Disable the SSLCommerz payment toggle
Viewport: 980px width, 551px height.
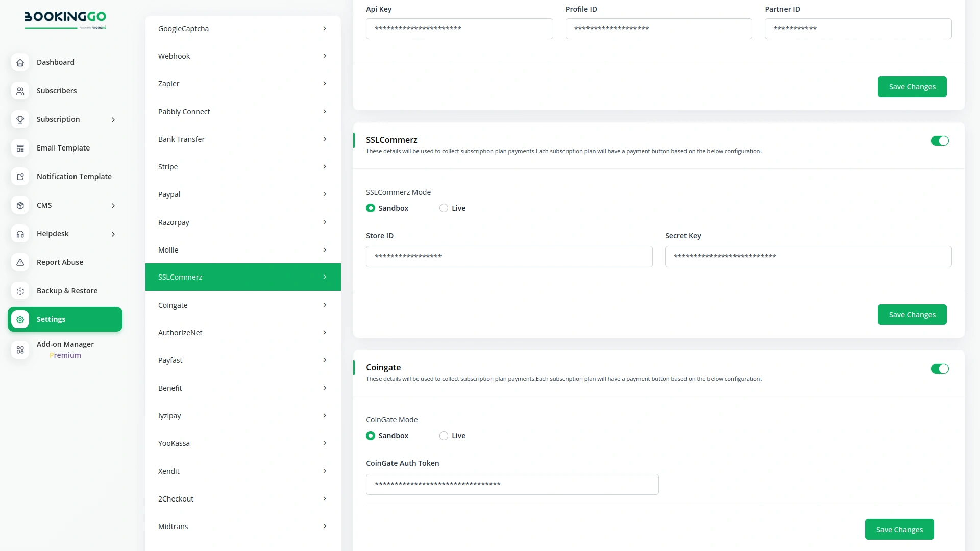[940, 141]
